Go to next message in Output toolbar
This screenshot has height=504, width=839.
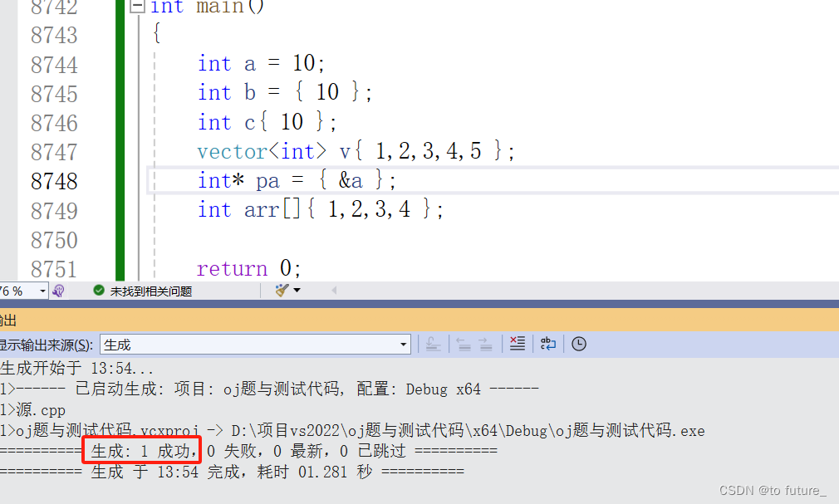pyautogui.click(x=486, y=344)
